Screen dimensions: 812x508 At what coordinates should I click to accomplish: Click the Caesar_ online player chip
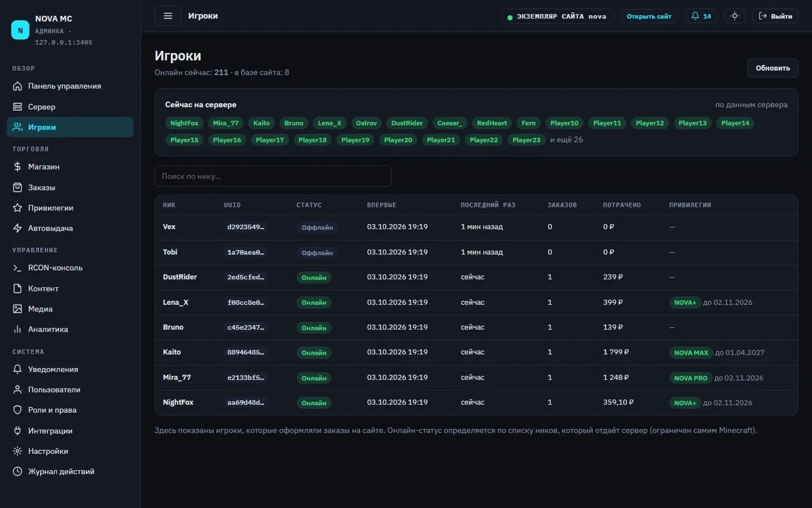coord(449,123)
